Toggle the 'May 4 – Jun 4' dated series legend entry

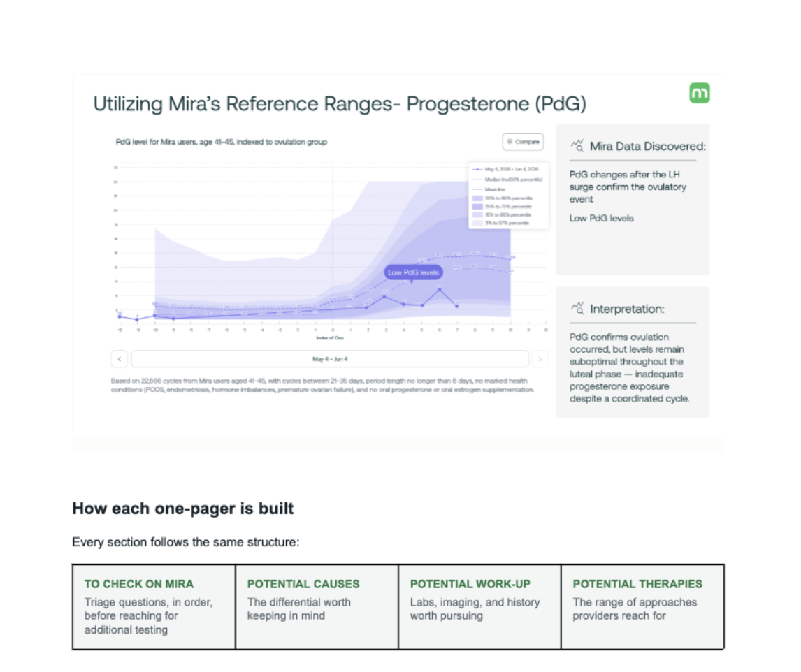pyautogui.click(x=505, y=169)
